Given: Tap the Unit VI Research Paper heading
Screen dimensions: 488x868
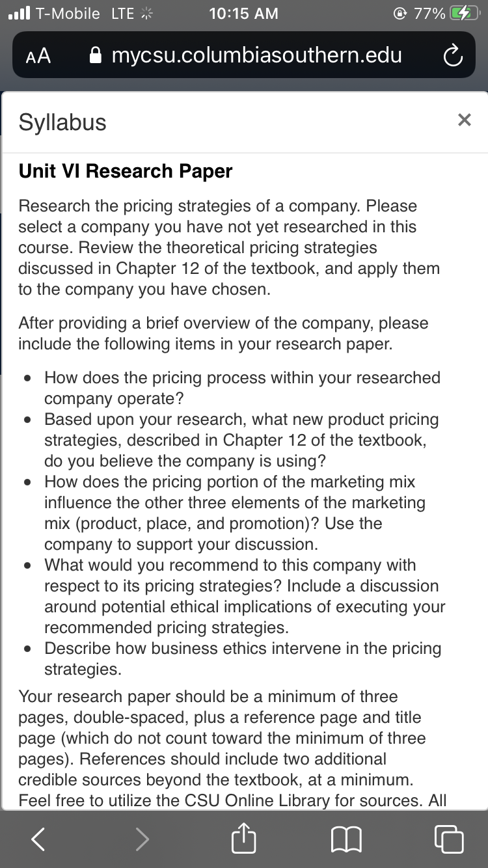Looking at the screenshot, I should pyautogui.click(x=126, y=171).
